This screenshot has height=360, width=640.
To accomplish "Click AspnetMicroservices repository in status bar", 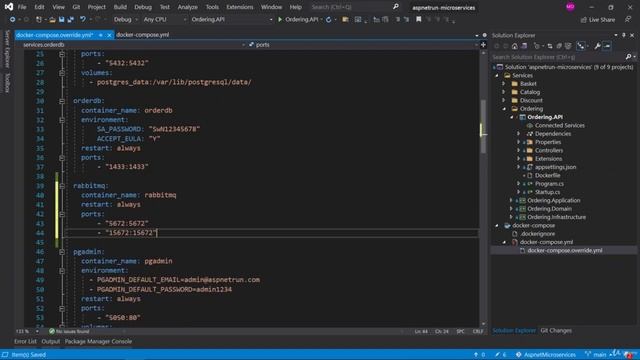I will click(x=546, y=355).
